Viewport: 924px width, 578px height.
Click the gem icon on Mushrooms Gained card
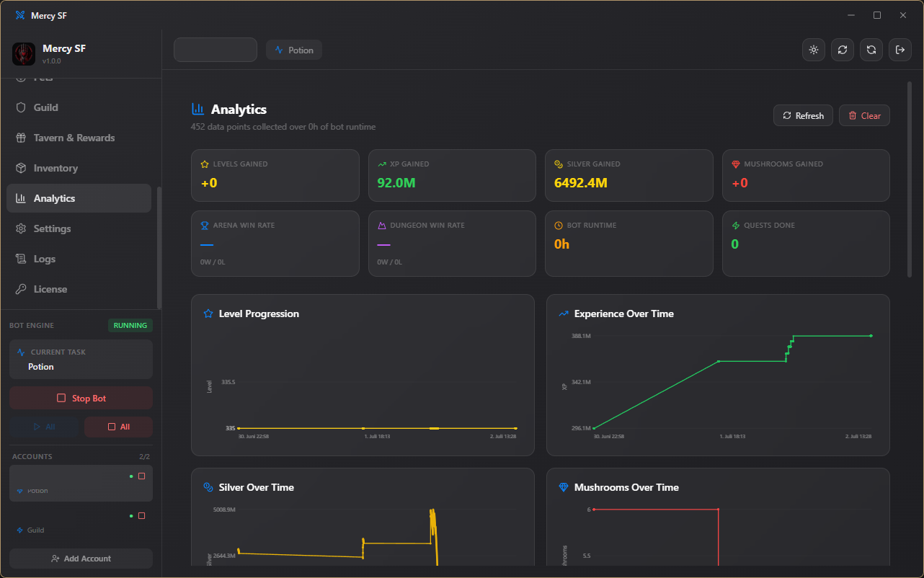736,164
